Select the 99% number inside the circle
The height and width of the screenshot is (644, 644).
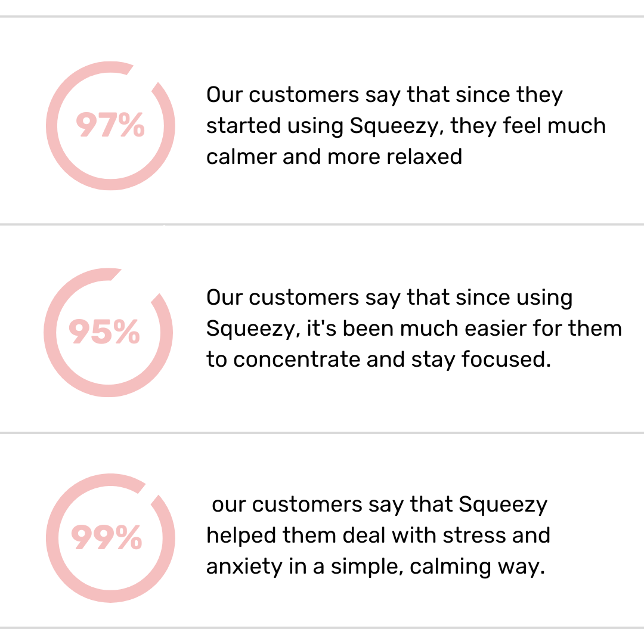tap(106, 537)
